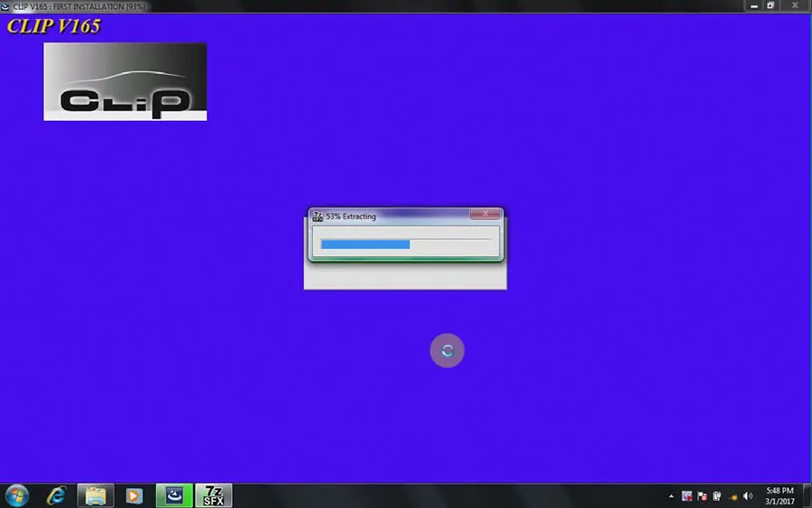This screenshot has height=508, width=812.
Task: Click the CLIP car logo image
Action: coord(125,82)
